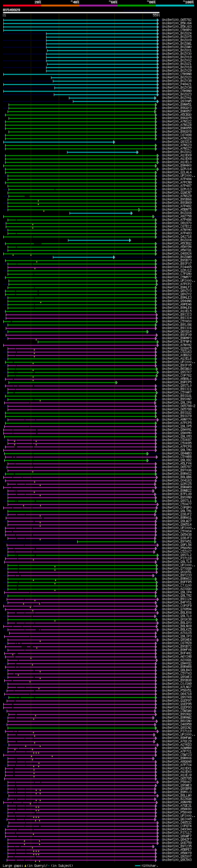Image resolution: width=197 pixels, height=868 pixels.
Task: Select hit label UniRef100_Q42716
Action: tap(177, 236)
